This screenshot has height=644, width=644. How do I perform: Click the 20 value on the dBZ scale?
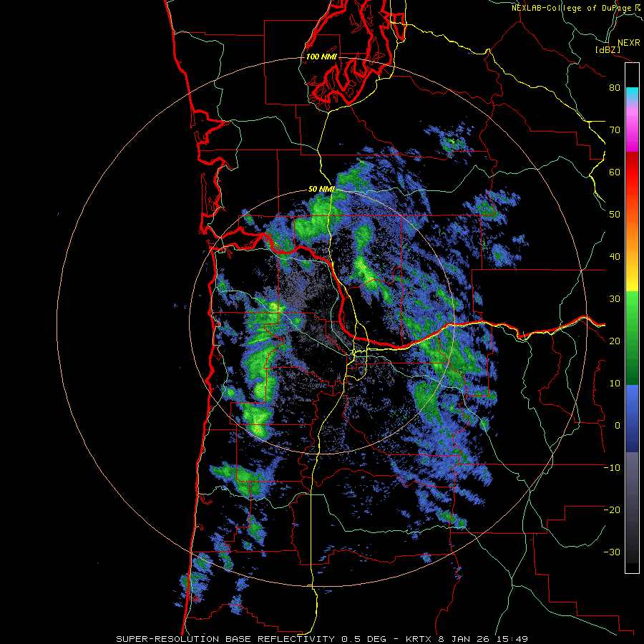pyautogui.click(x=615, y=341)
